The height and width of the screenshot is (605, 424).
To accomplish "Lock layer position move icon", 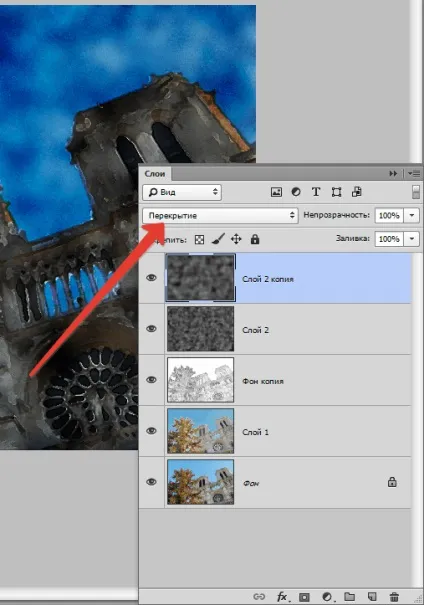I will (236, 239).
